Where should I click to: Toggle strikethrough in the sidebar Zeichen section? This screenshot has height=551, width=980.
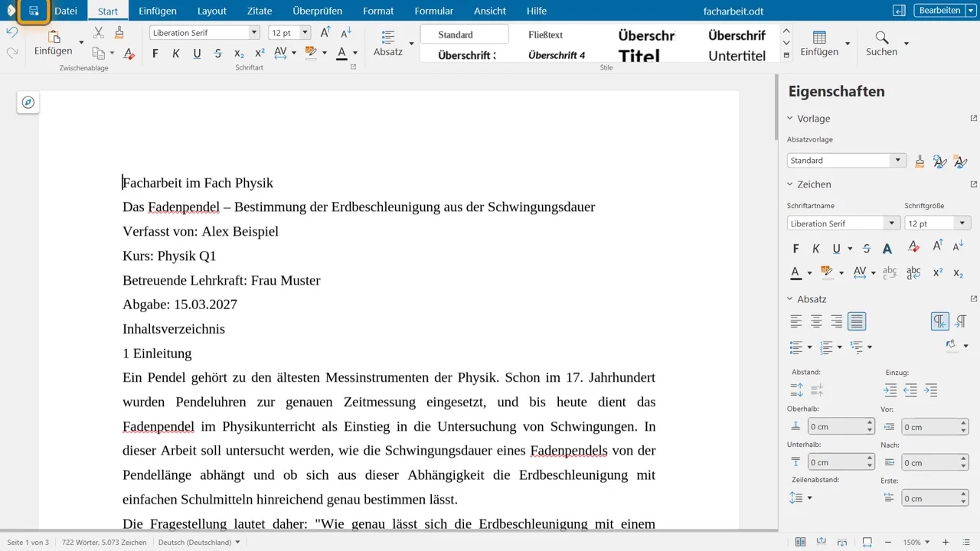[x=867, y=248]
